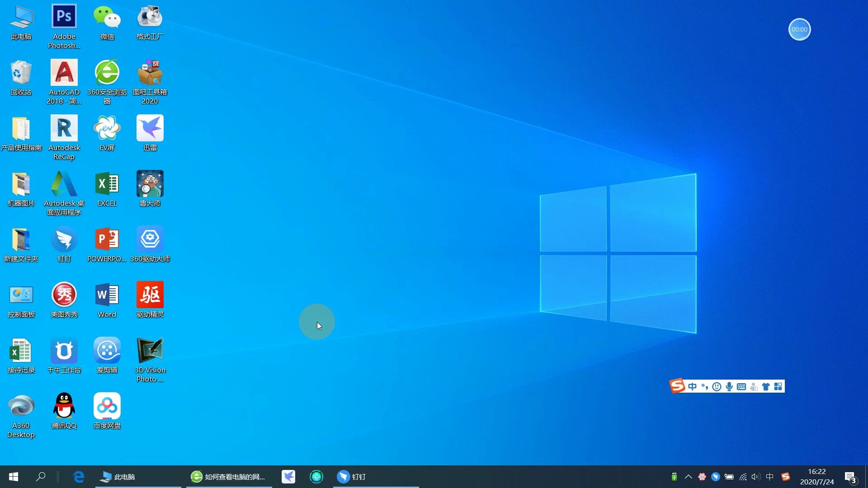
Task: Select the 千牛工作台 desktop icon
Action: coord(64,356)
